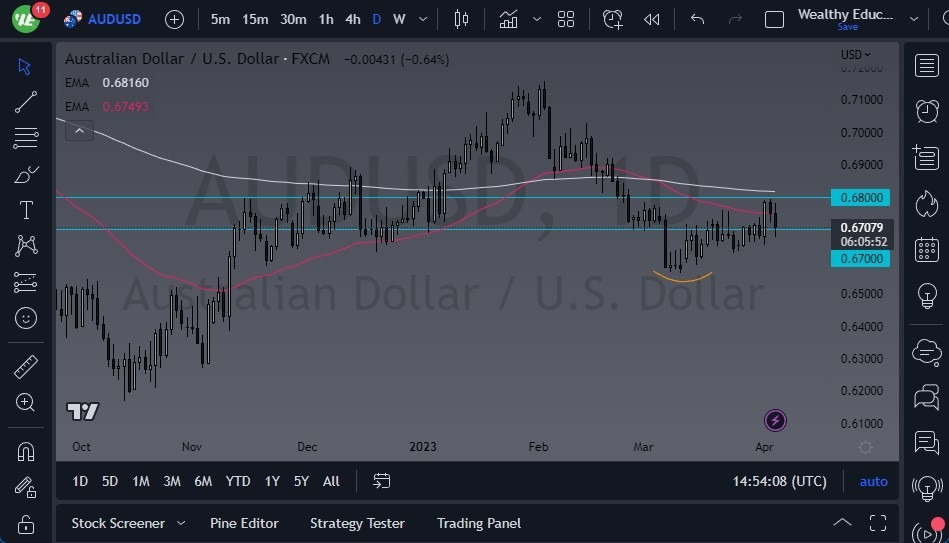
Task: Open the economic calendar panel
Action: pos(927,249)
